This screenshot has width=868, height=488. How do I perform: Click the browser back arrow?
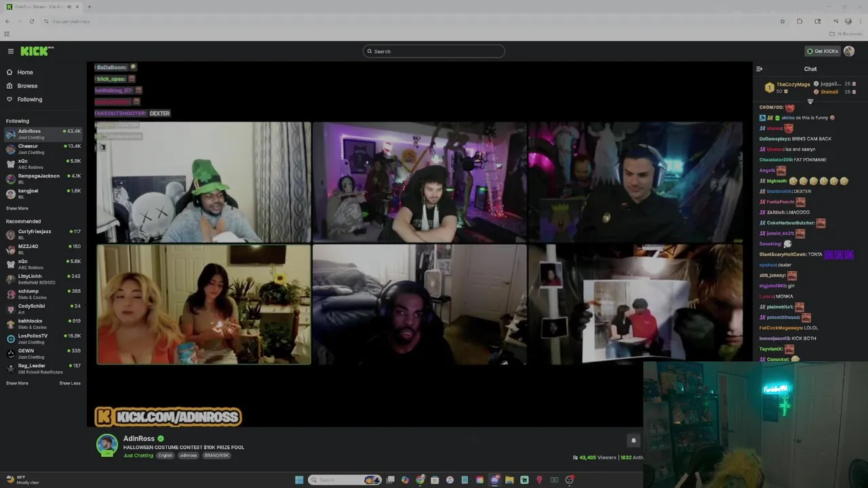(7, 22)
